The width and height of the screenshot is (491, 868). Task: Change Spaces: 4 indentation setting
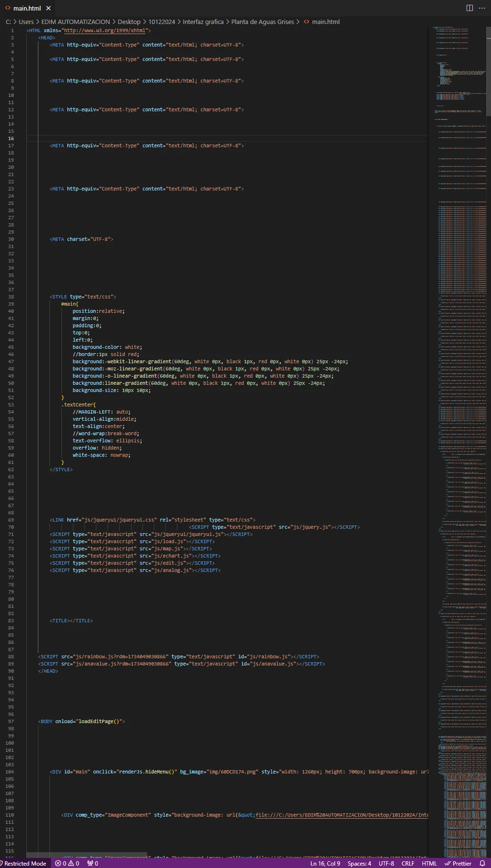[359, 863]
